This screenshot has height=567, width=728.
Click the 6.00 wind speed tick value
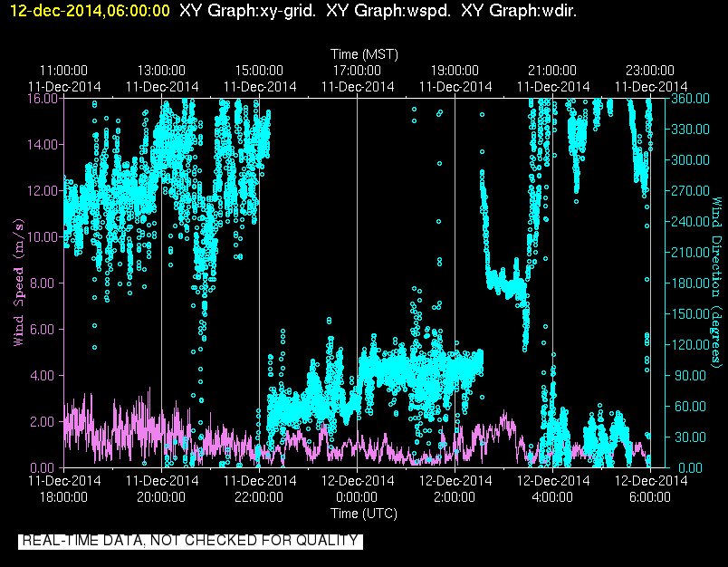click(43, 330)
